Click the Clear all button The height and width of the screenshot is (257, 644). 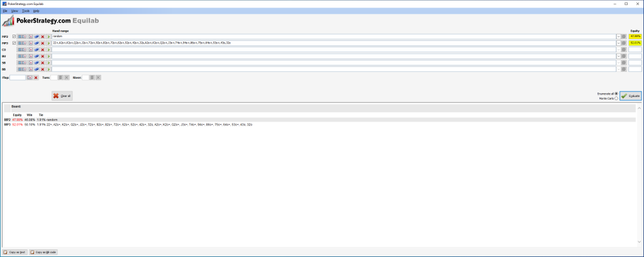click(x=62, y=96)
